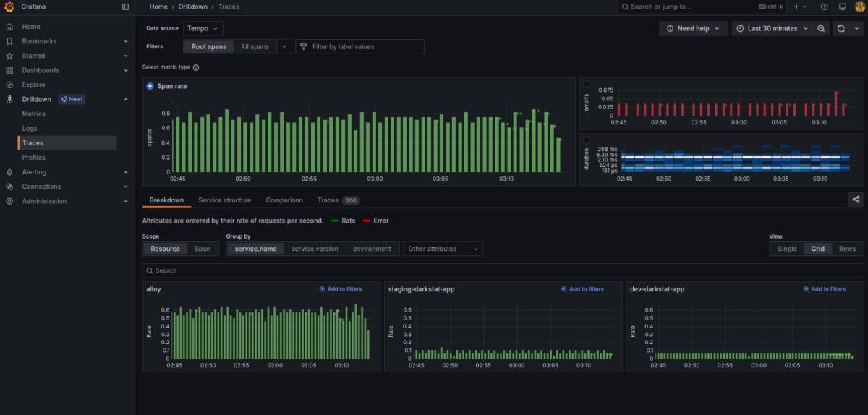This screenshot has width=868, height=415.
Task: Refresh the dashboard with refresh icon
Action: pyautogui.click(x=841, y=28)
